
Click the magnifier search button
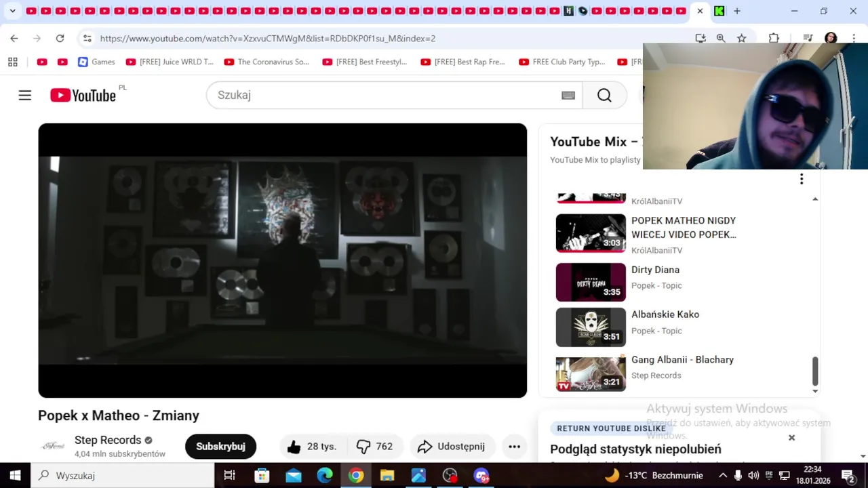click(604, 96)
